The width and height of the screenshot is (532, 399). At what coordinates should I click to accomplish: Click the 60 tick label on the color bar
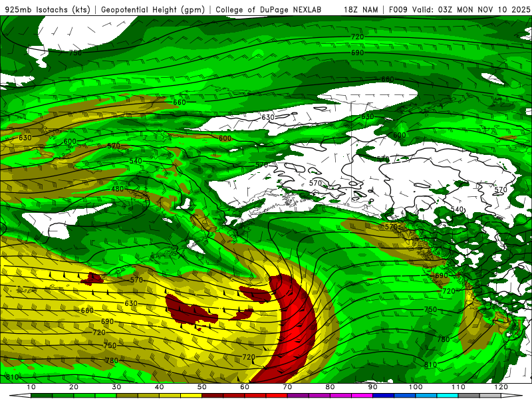[245, 387]
